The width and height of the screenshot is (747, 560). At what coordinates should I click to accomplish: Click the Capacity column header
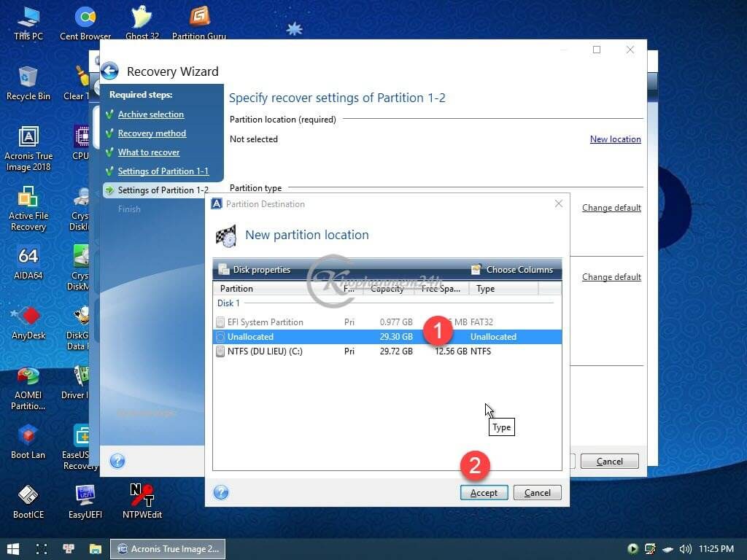pyautogui.click(x=387, y=289)
